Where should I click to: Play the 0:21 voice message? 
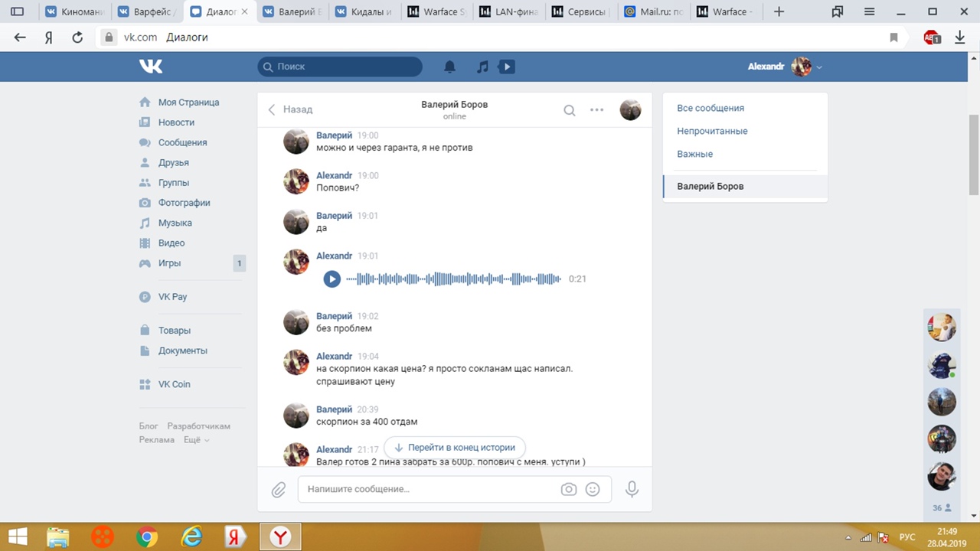coord(332,279)
